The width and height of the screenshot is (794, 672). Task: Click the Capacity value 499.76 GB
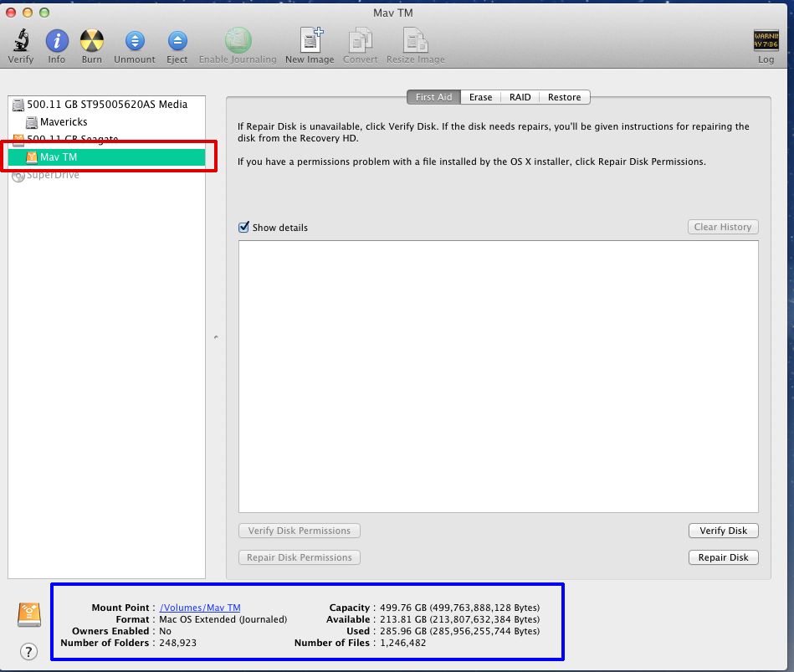[x=460, y=608]
